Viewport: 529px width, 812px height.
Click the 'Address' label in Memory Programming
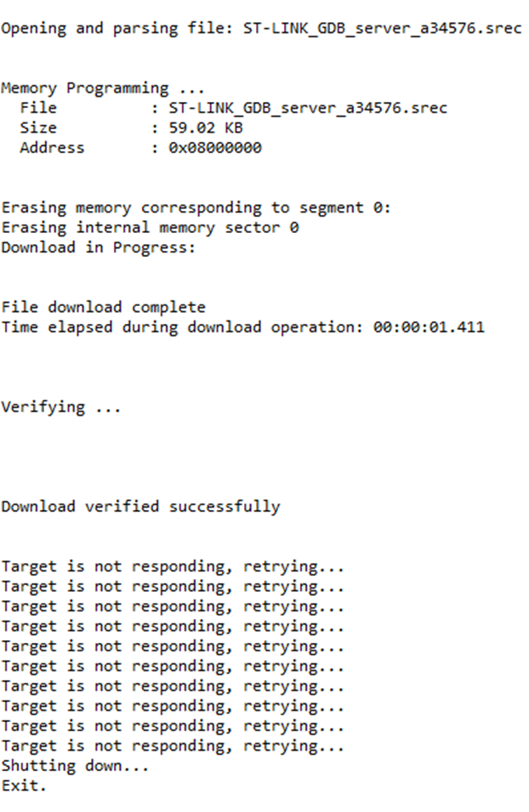tap(52, 148)
